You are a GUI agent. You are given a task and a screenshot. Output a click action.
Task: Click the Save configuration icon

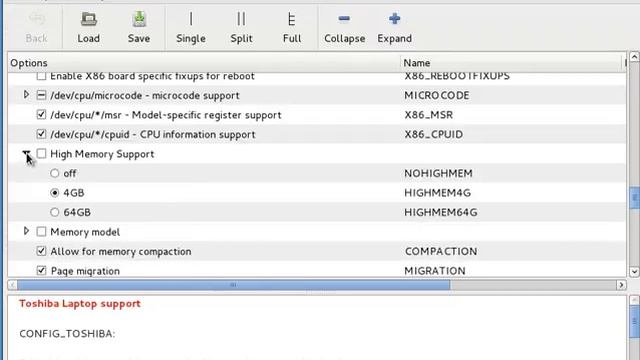coord(139,19)
